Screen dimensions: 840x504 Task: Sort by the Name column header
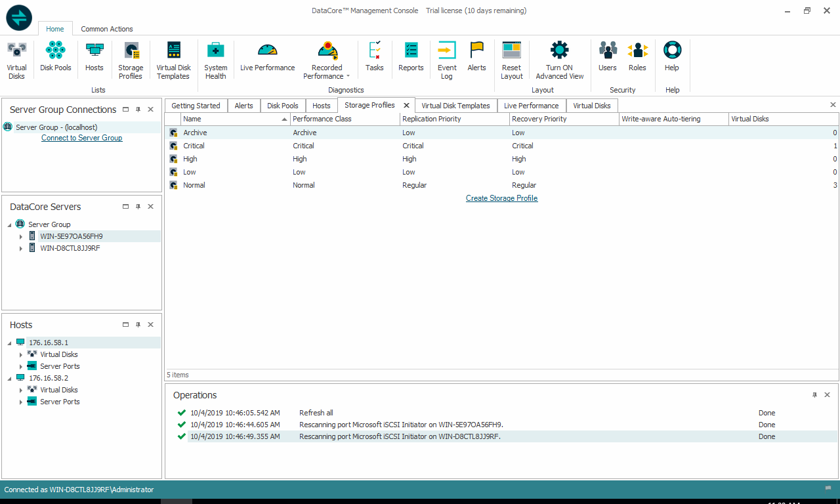click(x=236, y=119)
